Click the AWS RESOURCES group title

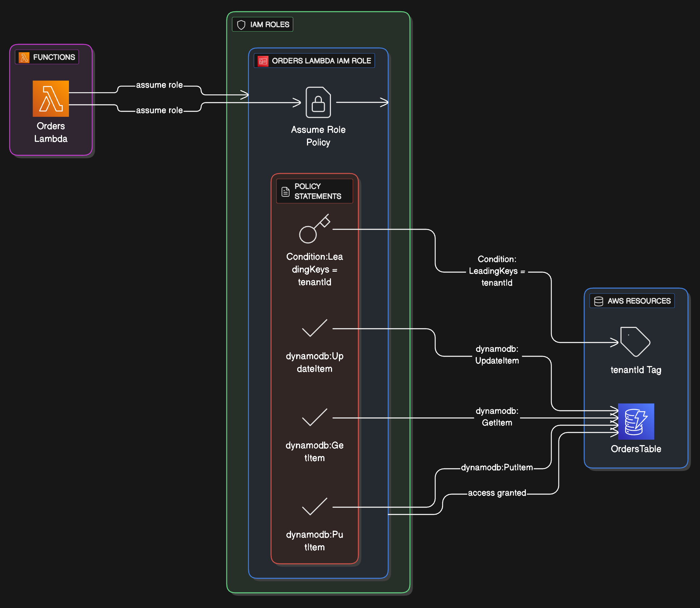pyautogui.click(x=639, y=301)
